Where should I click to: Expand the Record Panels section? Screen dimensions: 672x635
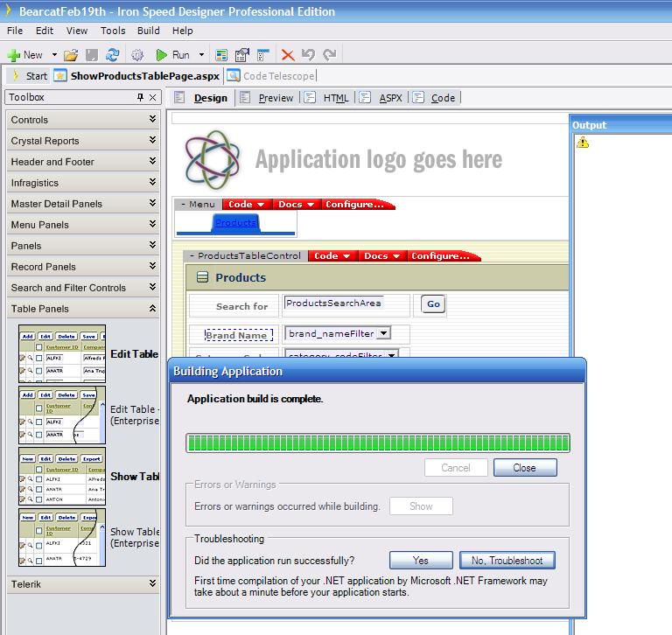click(83, 267)
